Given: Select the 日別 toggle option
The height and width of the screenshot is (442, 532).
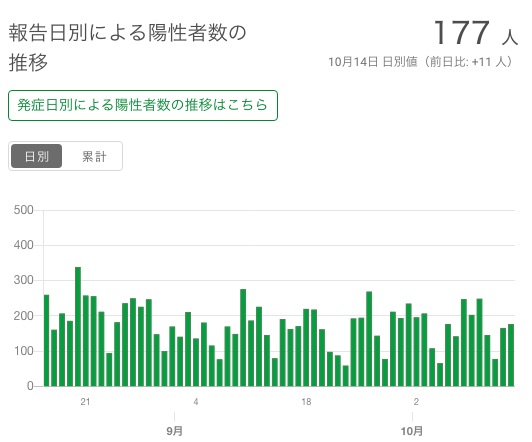Looking at the screenshot, I should [x=37, y=156].
